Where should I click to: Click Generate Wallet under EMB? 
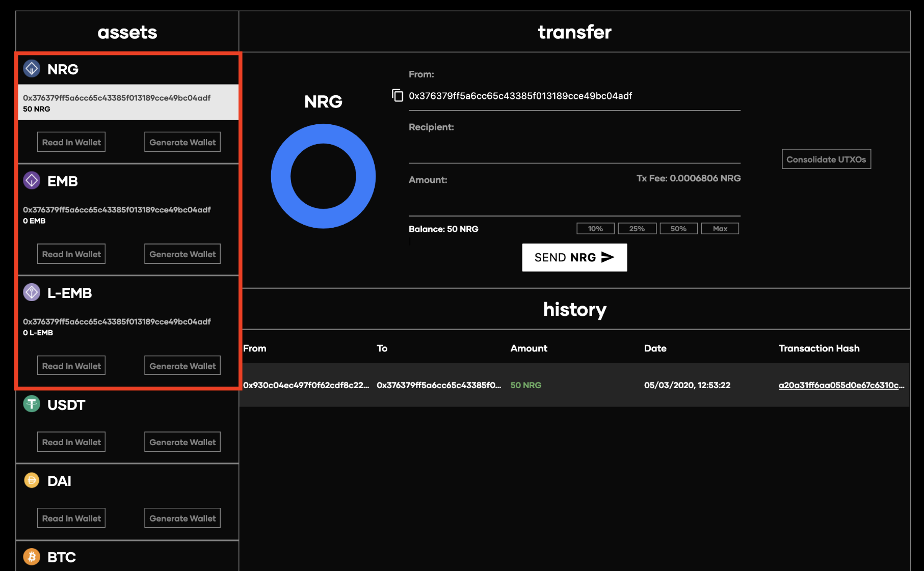click(182, 254)
